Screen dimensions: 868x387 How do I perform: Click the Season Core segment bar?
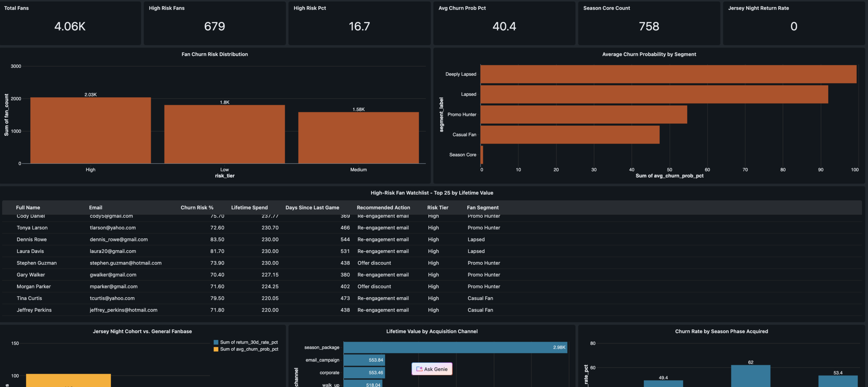coord(482,155)
